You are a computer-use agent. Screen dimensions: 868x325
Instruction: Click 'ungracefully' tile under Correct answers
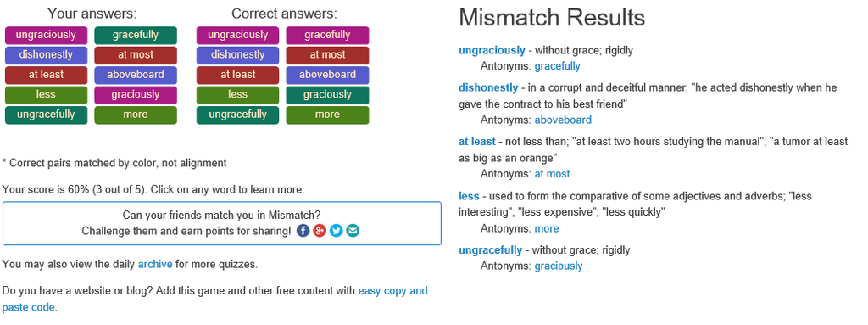[x=237, y=115]
